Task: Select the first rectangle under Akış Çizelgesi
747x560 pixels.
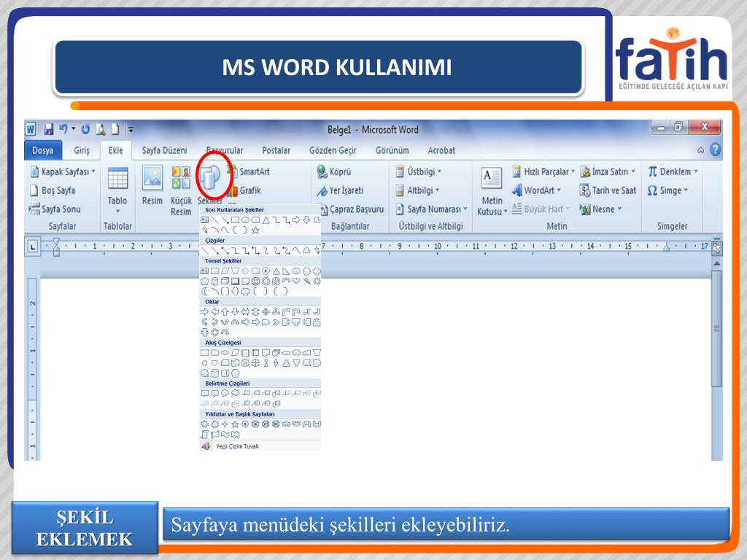Action: point(204,353)
